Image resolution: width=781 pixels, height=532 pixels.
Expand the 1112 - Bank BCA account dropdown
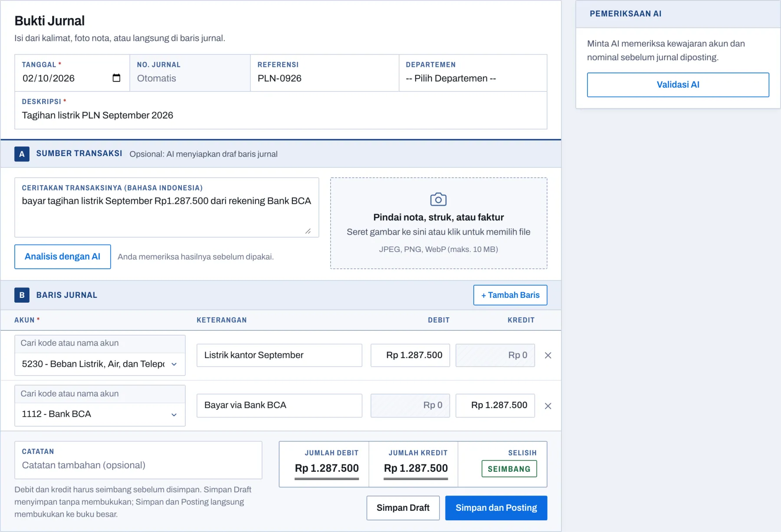100,414
